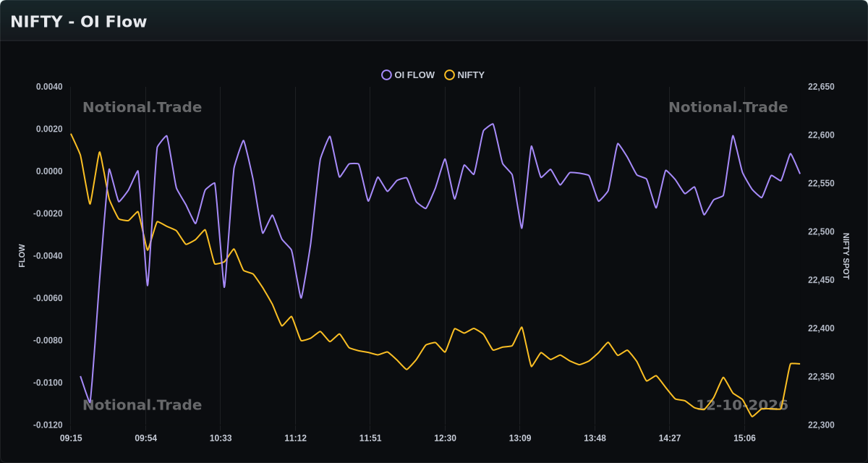This screenshot has height=463, width=868.
Task: Click the 22,350 spot axis value
Action: 821,377
